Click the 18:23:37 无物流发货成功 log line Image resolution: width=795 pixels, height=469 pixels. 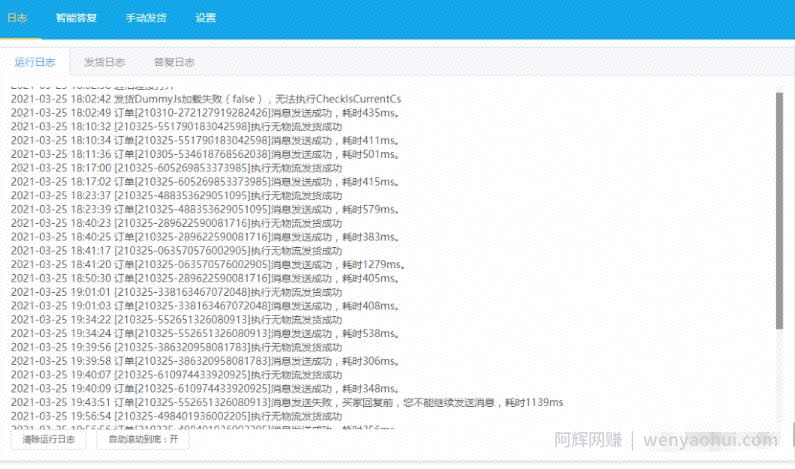[176, 195]
